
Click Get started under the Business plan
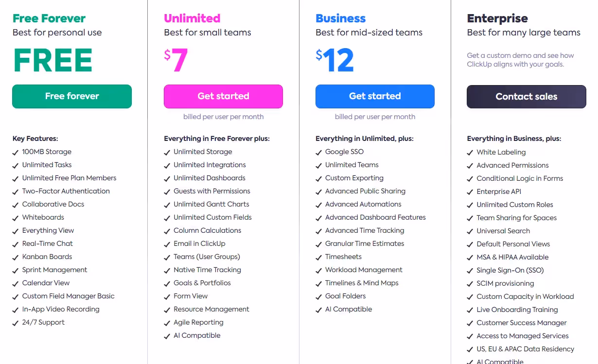click(375, 96)
